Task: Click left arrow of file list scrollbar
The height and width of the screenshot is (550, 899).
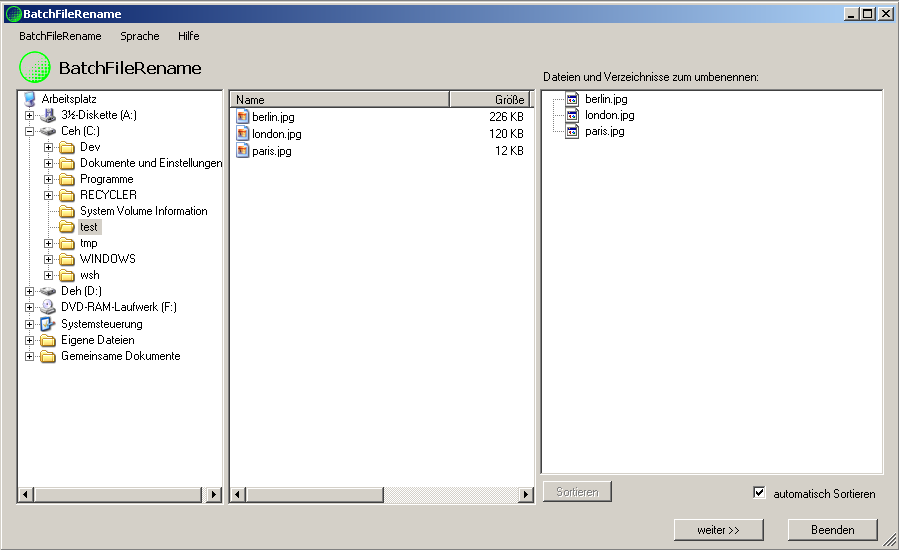Action: [x=237, y=494]
